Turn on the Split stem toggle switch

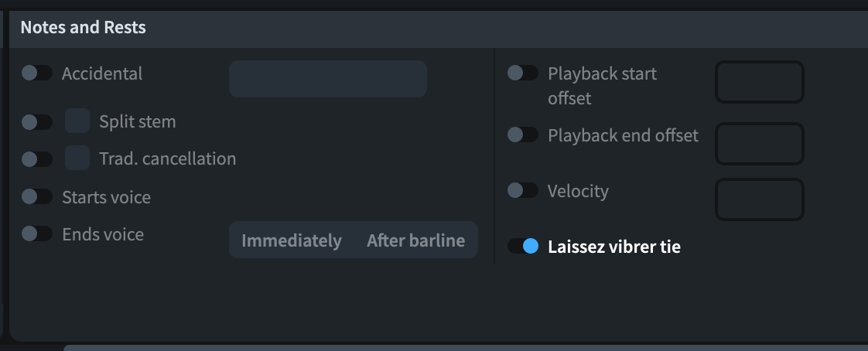[37, 122]
